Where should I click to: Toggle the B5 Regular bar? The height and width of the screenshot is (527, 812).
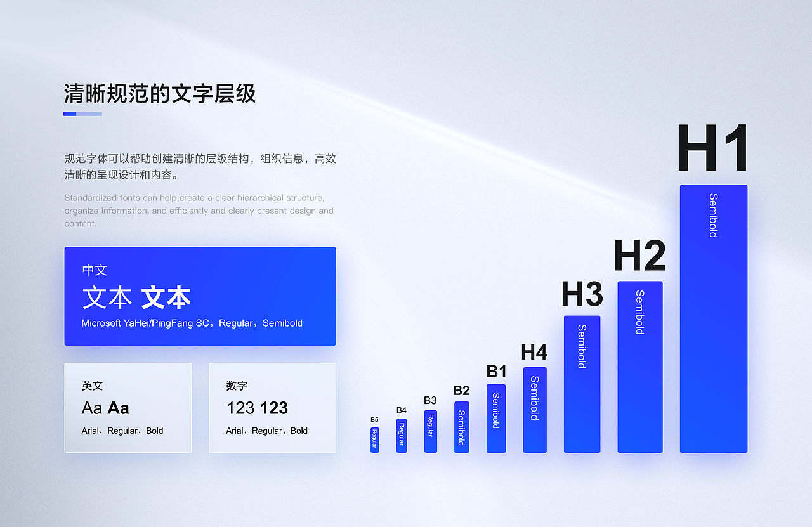tap(374, 440)
